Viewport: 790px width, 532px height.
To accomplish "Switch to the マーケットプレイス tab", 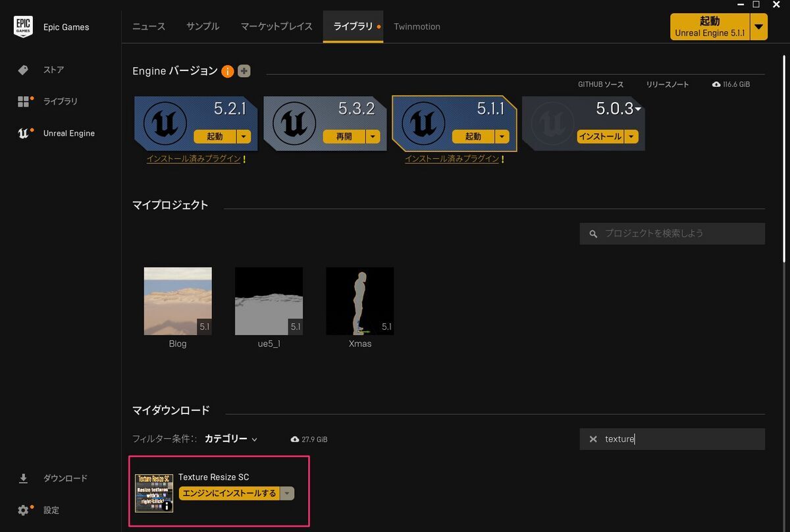I will (x=275, y=26).
